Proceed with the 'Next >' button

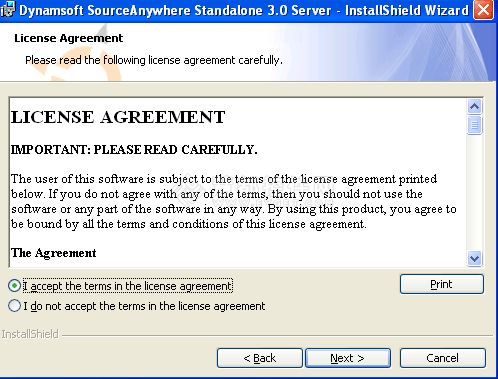(x=348, y=358)
